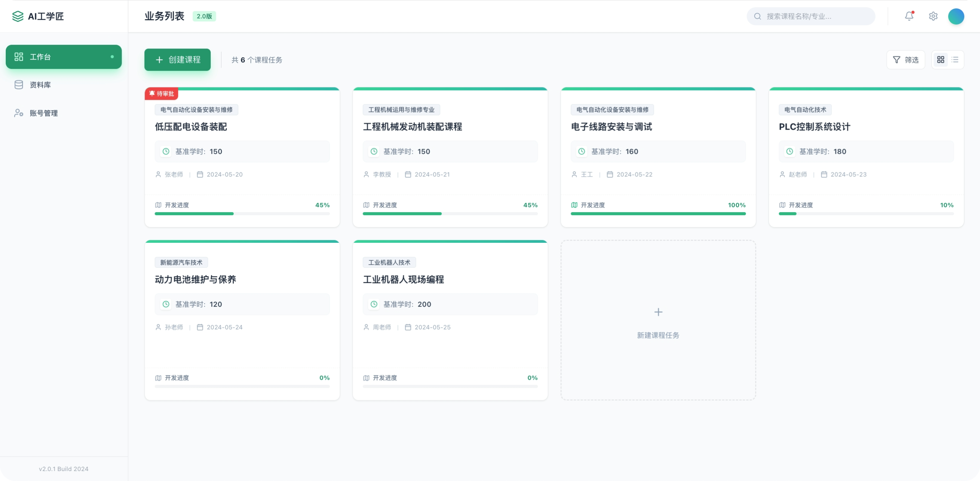
Task: Switch to grid view layout
Action: click(941, 60)
